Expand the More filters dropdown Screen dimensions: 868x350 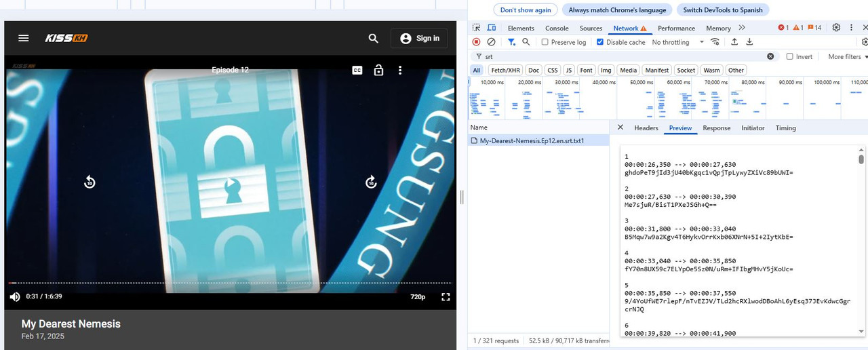click(x=848, y=57)
